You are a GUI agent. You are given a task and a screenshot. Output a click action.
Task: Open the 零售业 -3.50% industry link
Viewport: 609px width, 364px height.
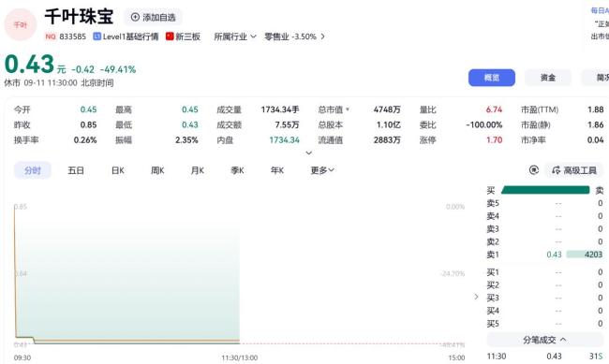294,36
